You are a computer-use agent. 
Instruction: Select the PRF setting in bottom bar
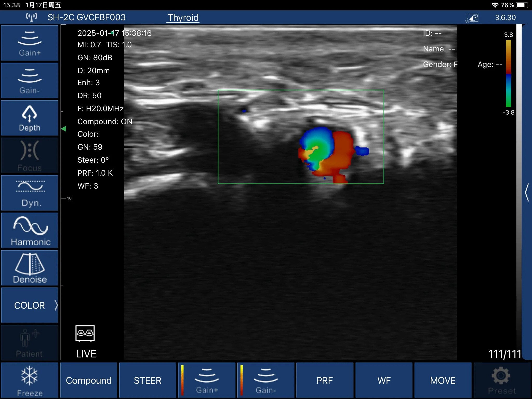pyautogui.click(x=324, y=380)
